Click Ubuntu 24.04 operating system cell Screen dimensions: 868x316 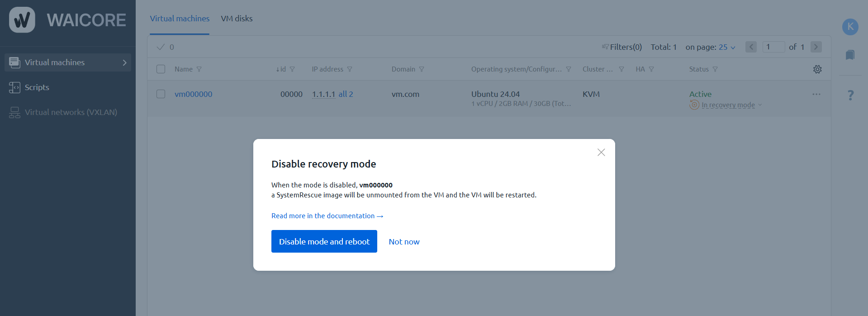(x=496, y=94)
